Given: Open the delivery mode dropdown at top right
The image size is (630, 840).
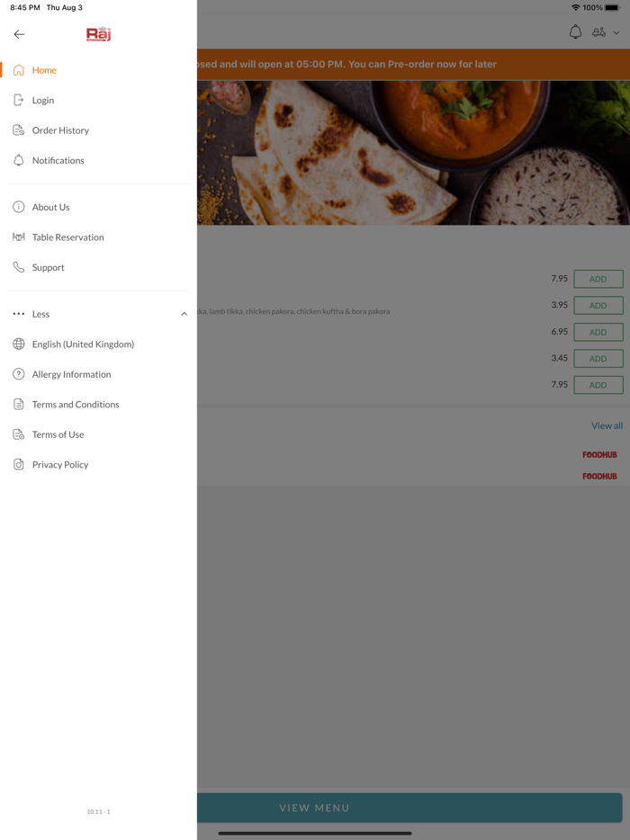Looking at the screenshot, I should (x=606, y=32).
